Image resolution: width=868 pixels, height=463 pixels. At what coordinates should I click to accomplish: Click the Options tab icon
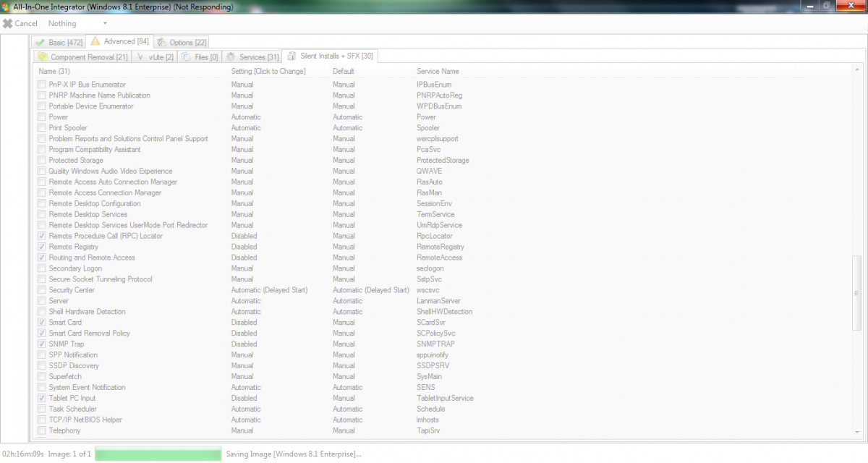point(161,43)
